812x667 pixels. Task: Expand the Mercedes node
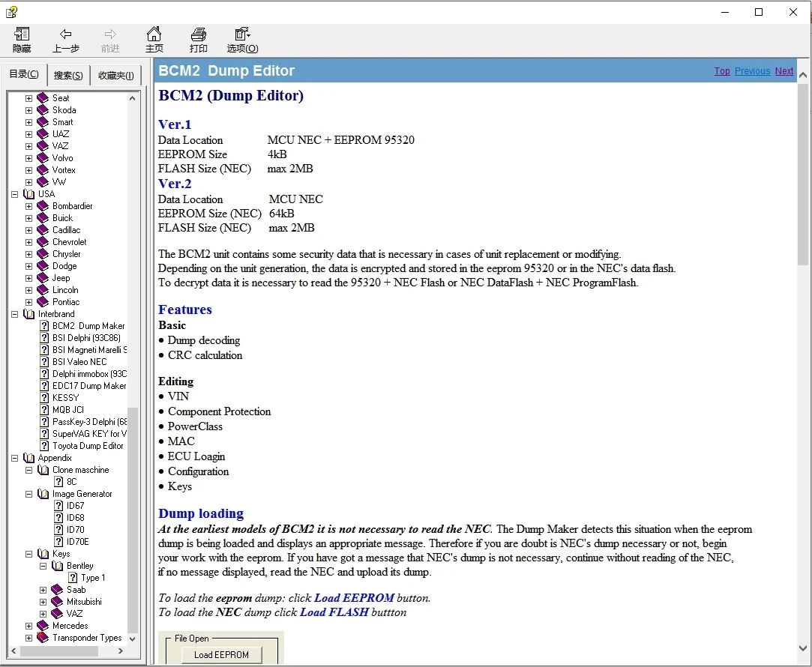click(28, 625)
